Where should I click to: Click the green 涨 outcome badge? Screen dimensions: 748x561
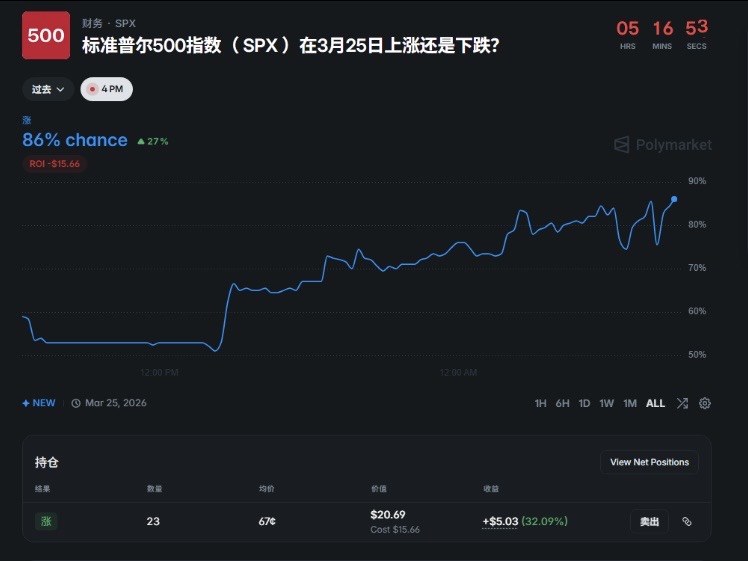(x=46, y=521)
